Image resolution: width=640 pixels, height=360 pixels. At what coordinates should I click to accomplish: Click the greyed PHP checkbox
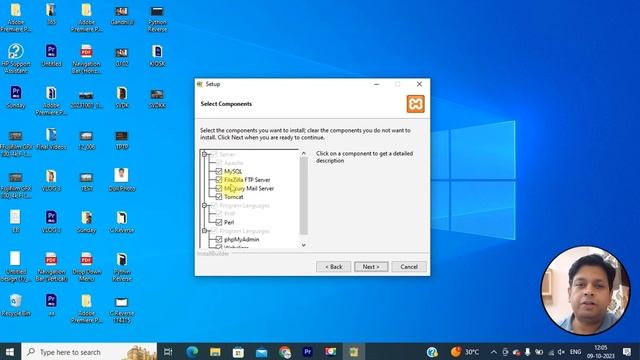pyautogui.click(x=219, y=214)
